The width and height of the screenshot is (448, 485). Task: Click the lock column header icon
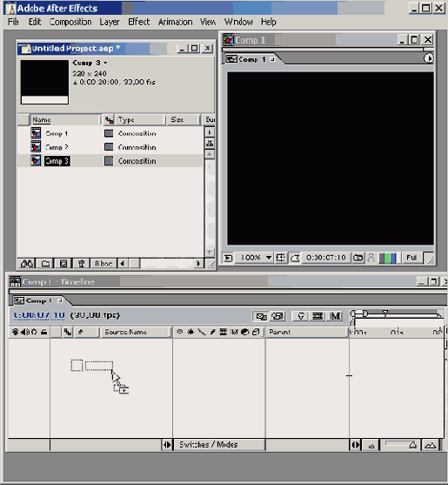click(x=43, y=332)
